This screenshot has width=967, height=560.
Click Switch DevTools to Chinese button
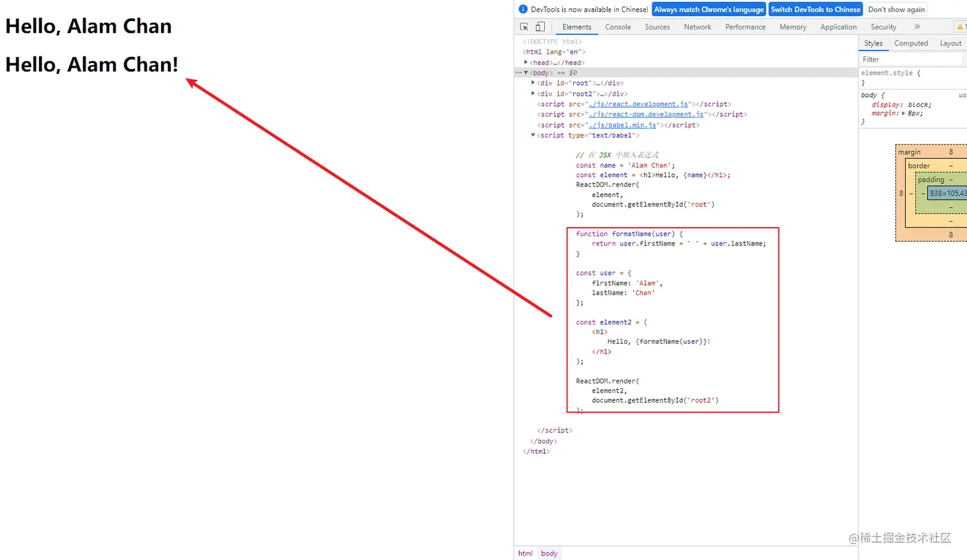pos(815,10)
